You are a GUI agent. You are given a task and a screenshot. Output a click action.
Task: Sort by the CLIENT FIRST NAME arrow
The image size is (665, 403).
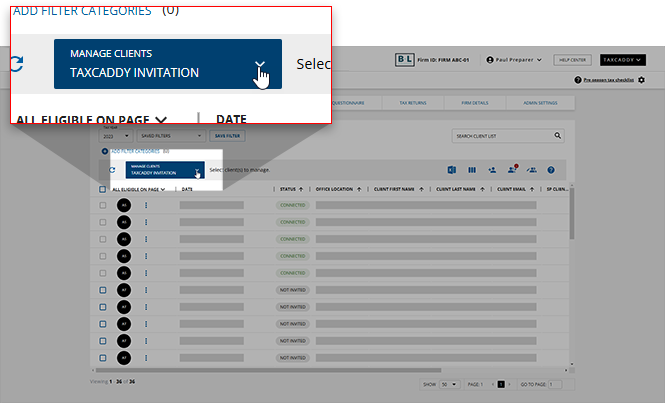[x=422, y=189]
